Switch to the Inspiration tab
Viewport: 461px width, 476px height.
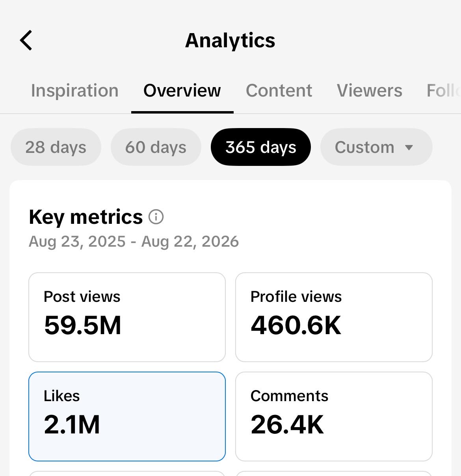(x=75, y=91)
